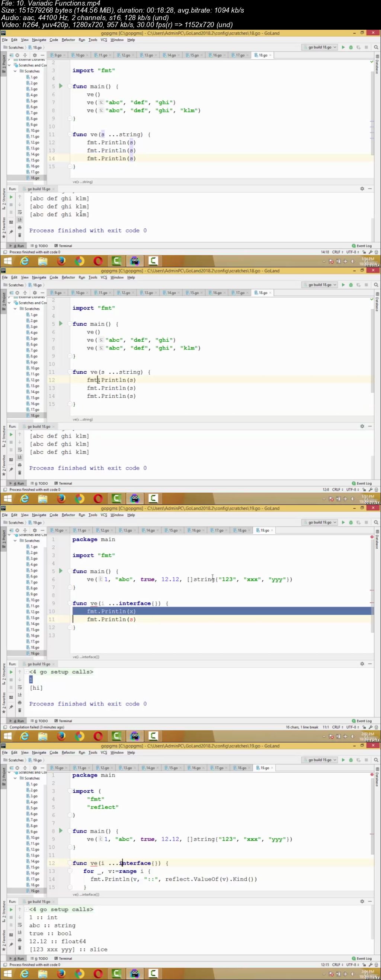Open Event Log in the top frame
This screenshot has height=980, width=381.
pos(362,246)
